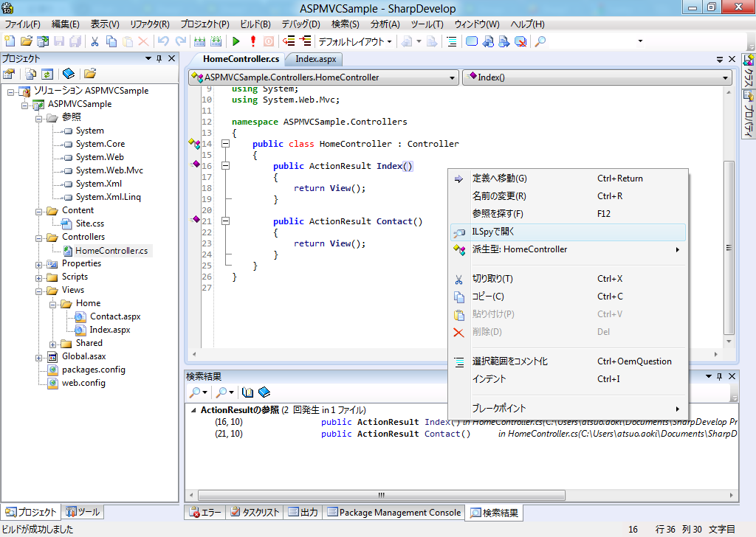Click the first magnifier icon in search results toolbar

click(x=195, y=392)
